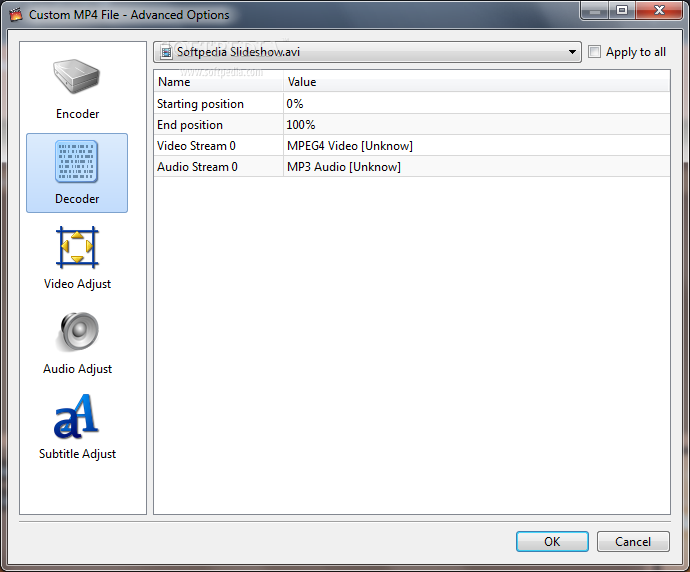Screen dimensions: 690x572
Task: Select the Starting position row
Action: click(x=412, y=104)
